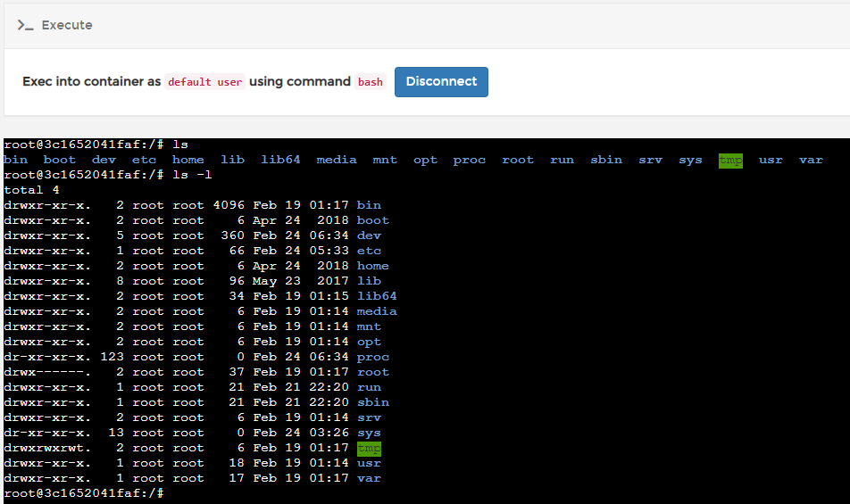This screenshot has width=850, height=504.
Task: Click the Execute section heading
Action: tap(67, 25)
